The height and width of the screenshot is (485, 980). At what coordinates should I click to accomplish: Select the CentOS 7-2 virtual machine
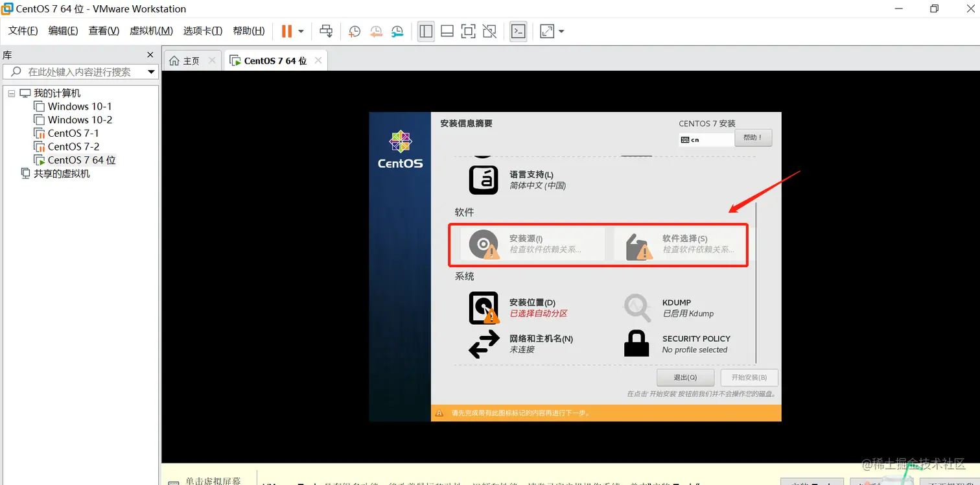coord(73,147)
